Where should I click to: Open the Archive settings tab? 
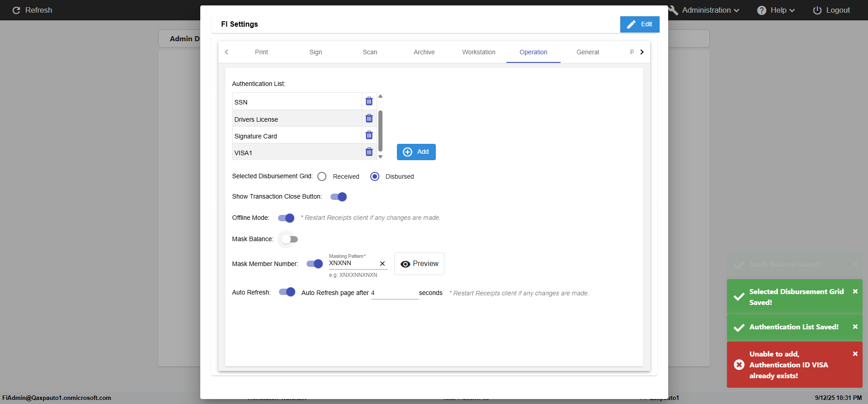pos(424,52)
